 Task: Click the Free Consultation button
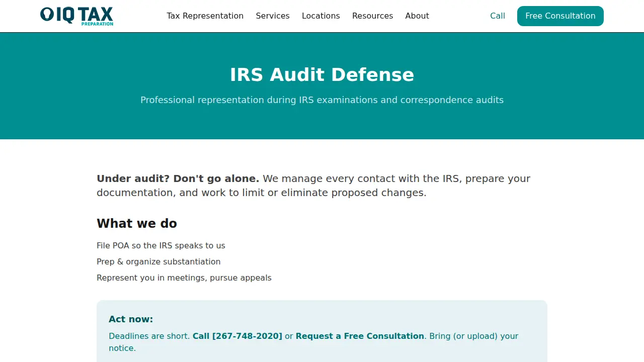pos(560,16)
